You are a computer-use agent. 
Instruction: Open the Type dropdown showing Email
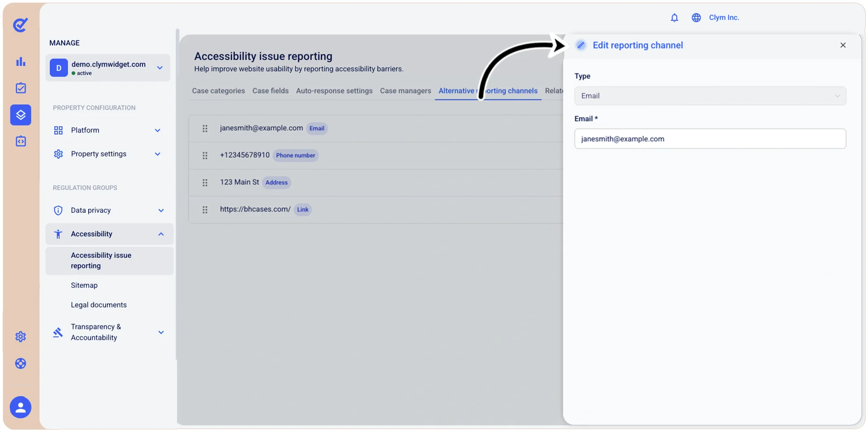click(x=710, y=96)
